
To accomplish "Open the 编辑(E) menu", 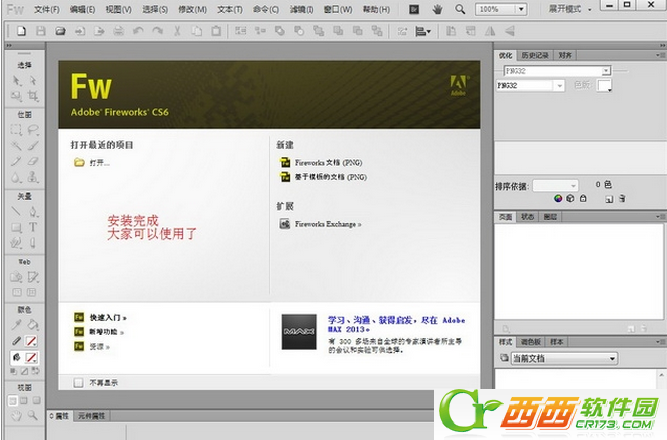I will pyautogui.click(x=83, y=9).
